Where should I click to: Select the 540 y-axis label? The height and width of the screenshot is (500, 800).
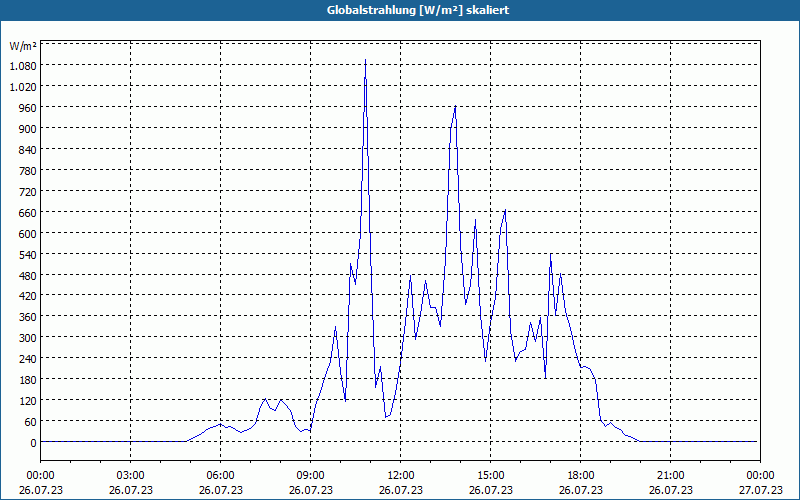click(27, 254)
